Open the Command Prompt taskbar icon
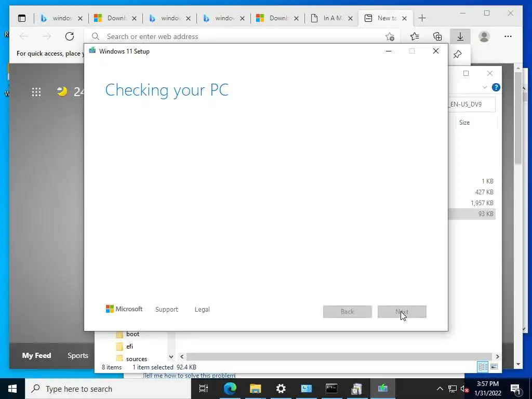Screen dimensions: 532x399 [x=331, y=389]
